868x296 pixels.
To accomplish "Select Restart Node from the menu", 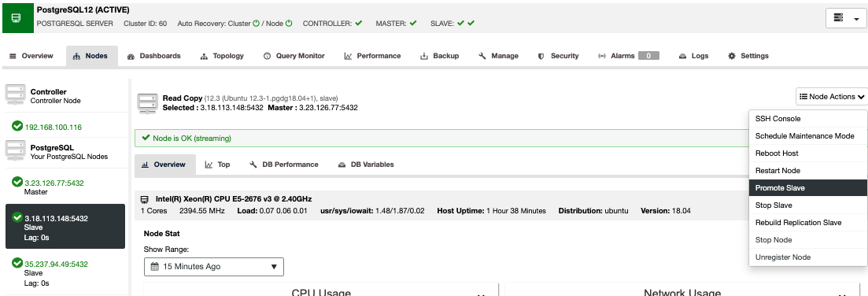I will 807,171.
